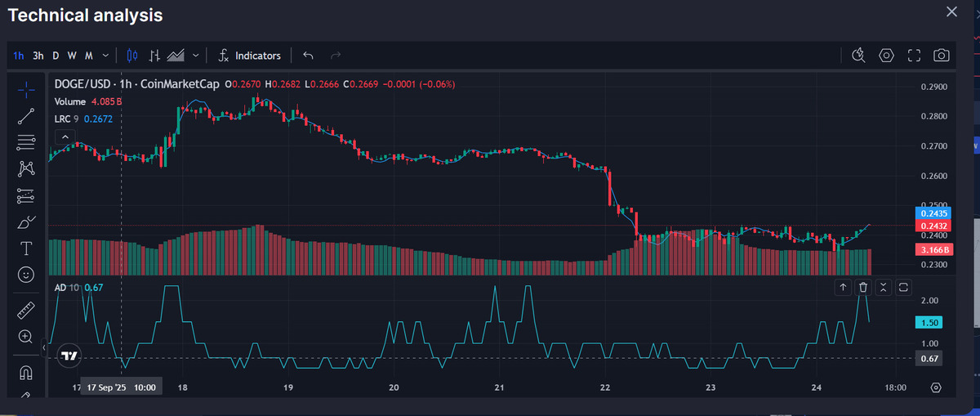Select the ruler measure tool
980x416 pixels.
(x=26, y=311)
